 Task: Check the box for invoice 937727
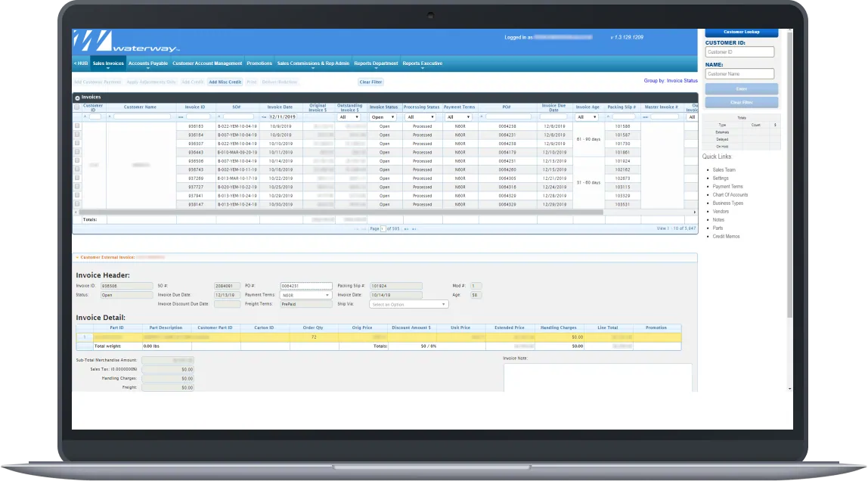pyautogui.click(x=77, y=187)
